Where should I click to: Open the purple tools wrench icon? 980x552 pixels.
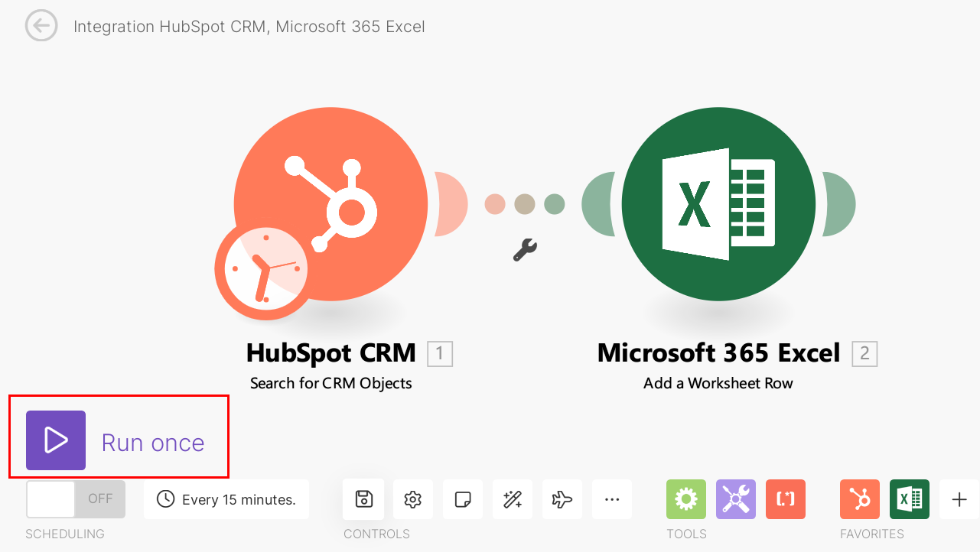click(x=736, y=499)
